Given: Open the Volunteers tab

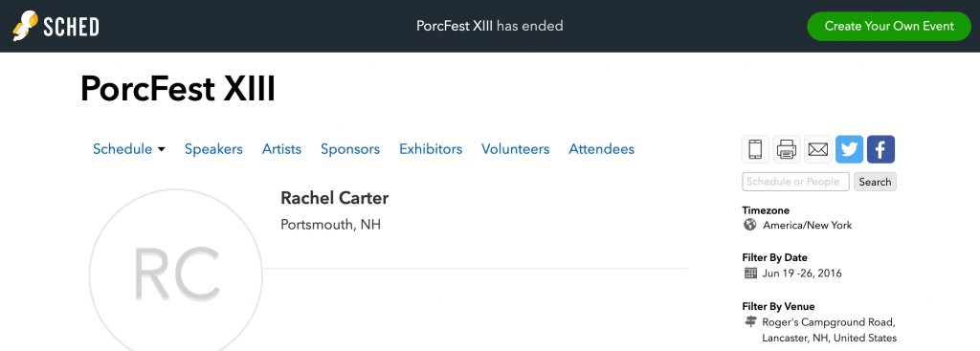Looking at the screenshot, I should [515, 149].
